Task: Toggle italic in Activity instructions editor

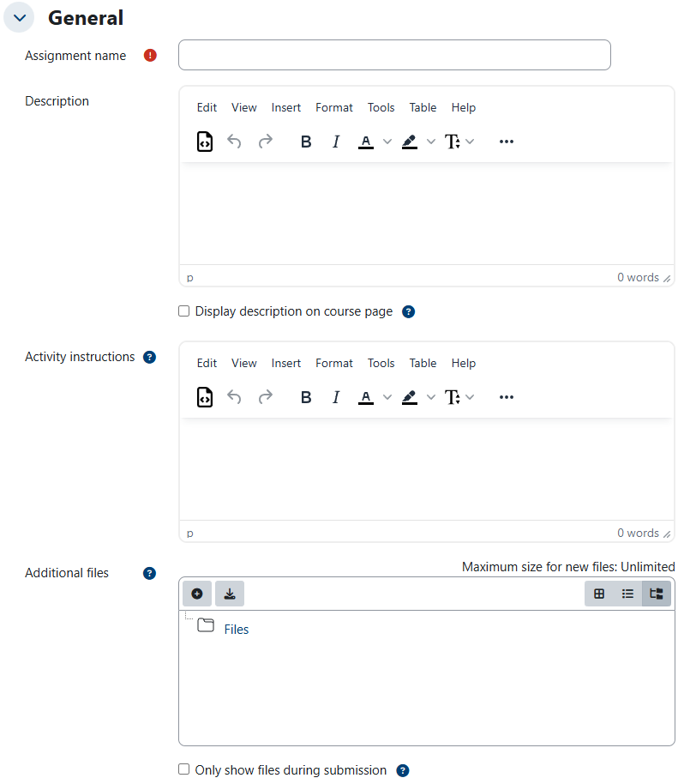Action: pos(336,397)
